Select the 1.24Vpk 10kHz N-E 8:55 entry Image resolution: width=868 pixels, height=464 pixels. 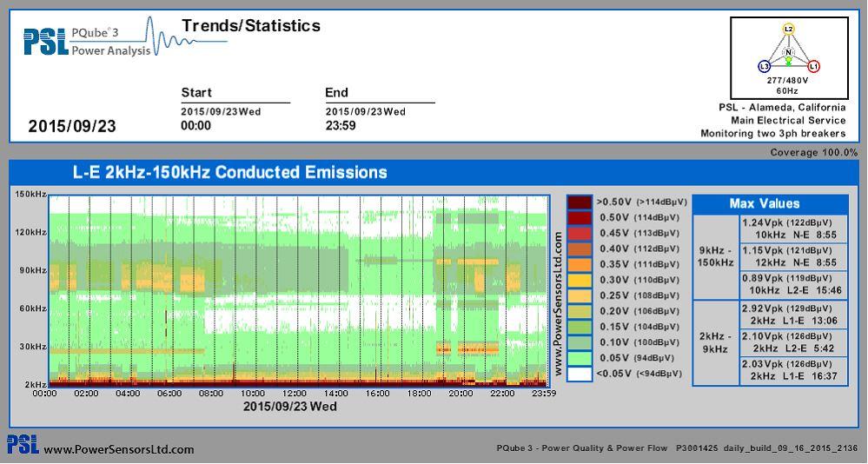tap(792, 229)
